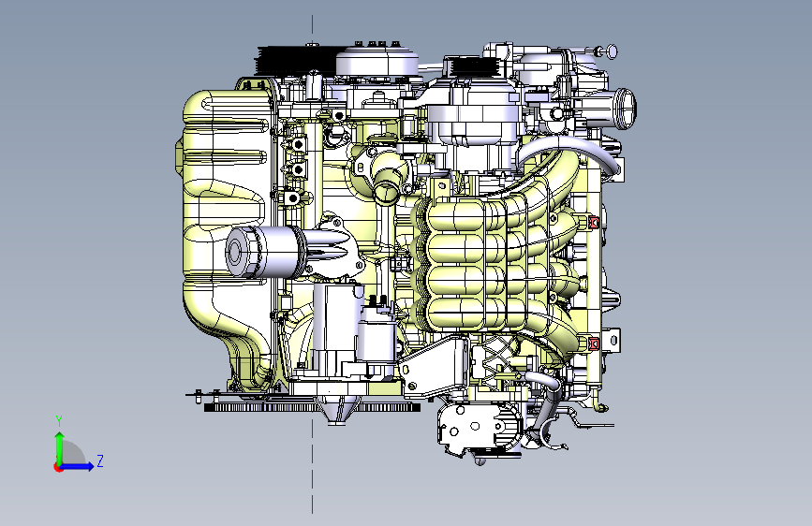Select the round throttle body inlet opening
This screenshot has height=526, width=812.
[x=625, y=109]
